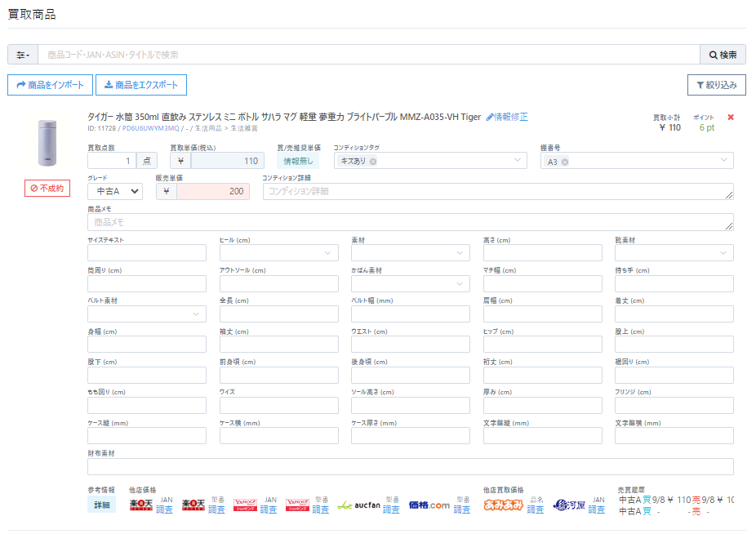Click 商品をインポート button
This screenshot has width=756, height=534.
pos(50,85)
